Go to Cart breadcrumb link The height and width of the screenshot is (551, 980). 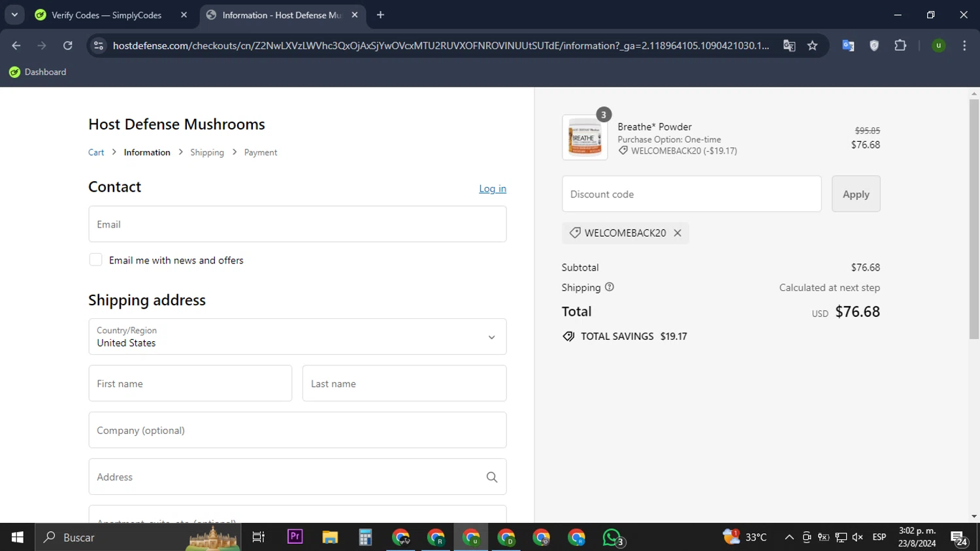(x=96, y=152)
